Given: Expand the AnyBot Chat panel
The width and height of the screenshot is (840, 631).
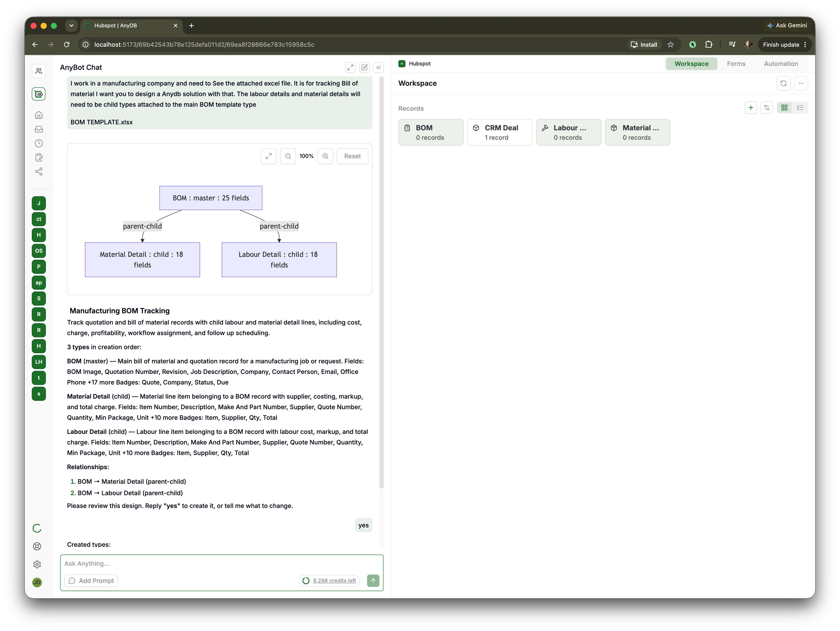Looking at the screenshot, I should tap(350, 68).
